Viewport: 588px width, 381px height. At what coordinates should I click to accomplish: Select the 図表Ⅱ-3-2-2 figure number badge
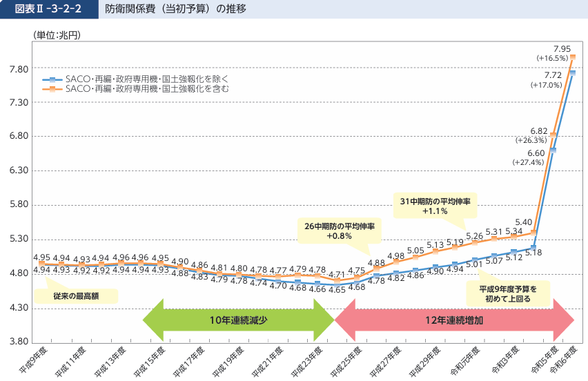click(48, 10)
